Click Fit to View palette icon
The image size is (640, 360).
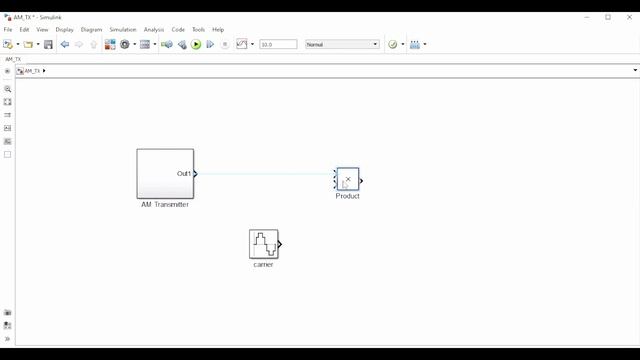click(7, 102)
